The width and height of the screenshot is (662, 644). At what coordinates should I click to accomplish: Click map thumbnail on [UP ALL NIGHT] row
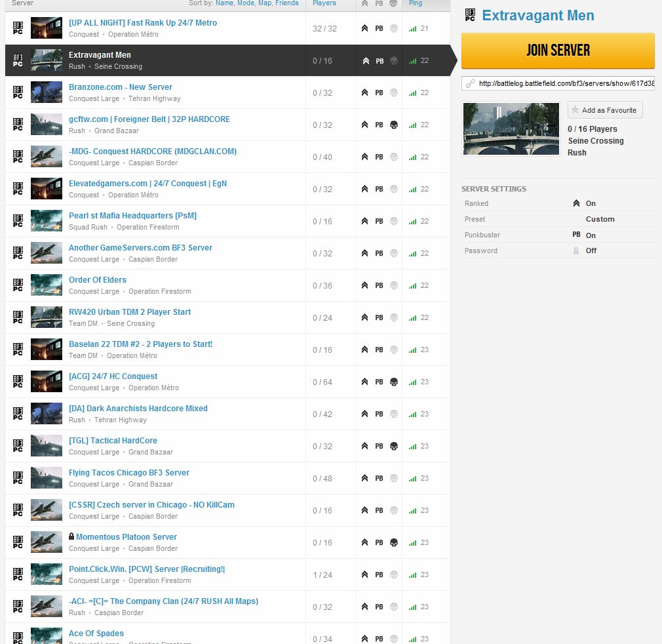(x=47, y=28)
